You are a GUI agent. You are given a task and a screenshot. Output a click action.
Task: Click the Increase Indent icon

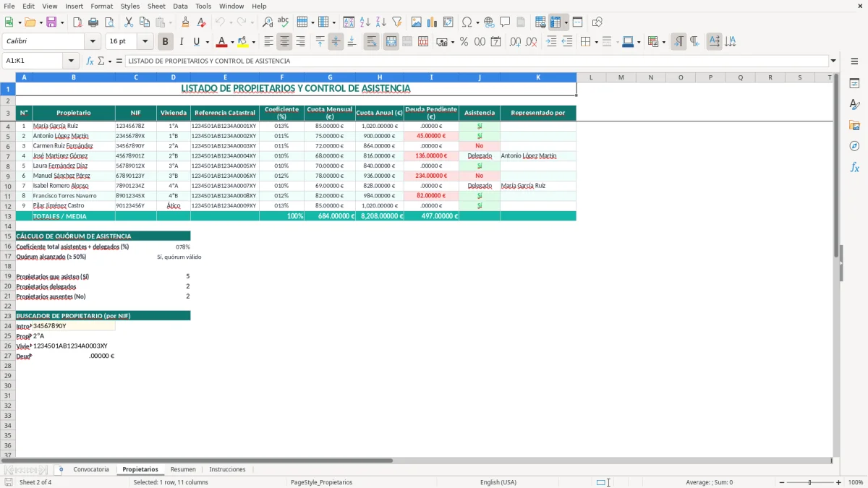tap(551, 42)
